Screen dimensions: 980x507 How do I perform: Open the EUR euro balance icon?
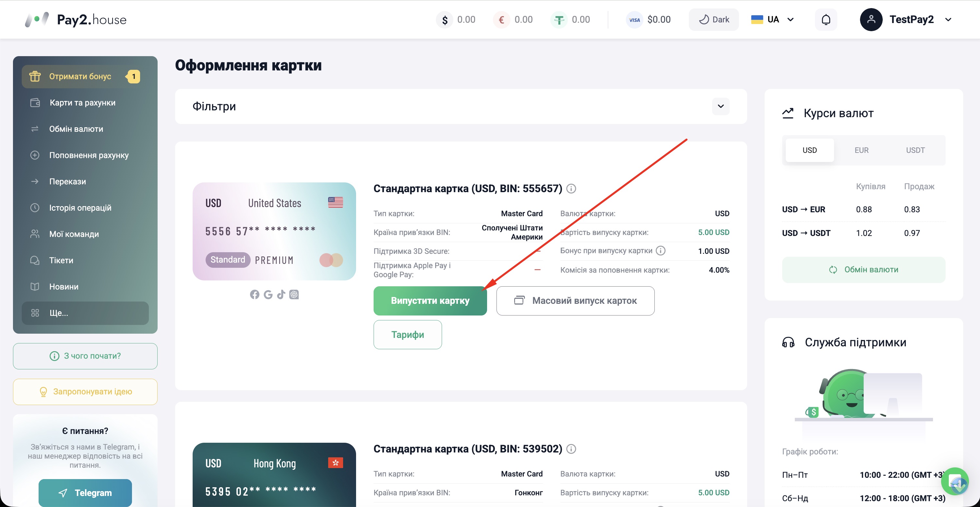click(501, 20)
